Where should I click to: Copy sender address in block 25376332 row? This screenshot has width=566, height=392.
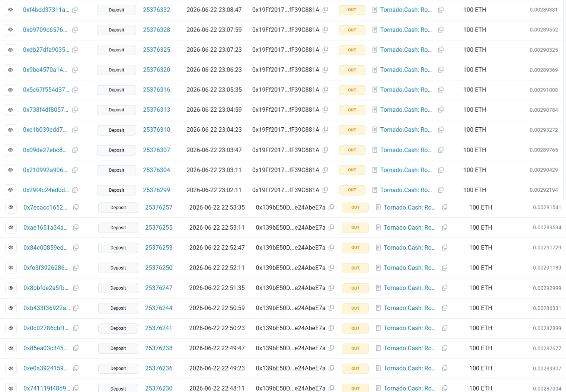[x=325, y=10]
